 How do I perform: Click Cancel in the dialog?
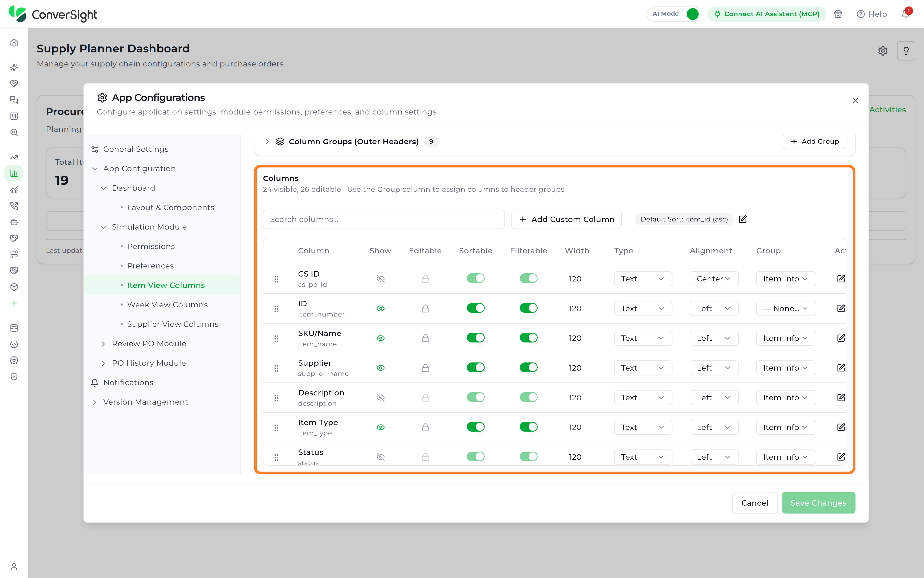point(754,503)
